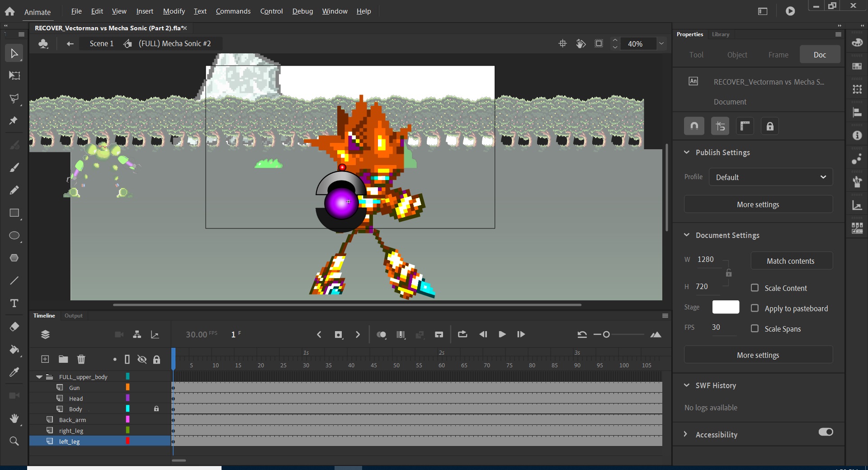Image resolution: width=868 pixels, height=470 pixels.
Task: Enable the Scale Content checkbox
Action: pyautogui.click(x=754, y=288)
